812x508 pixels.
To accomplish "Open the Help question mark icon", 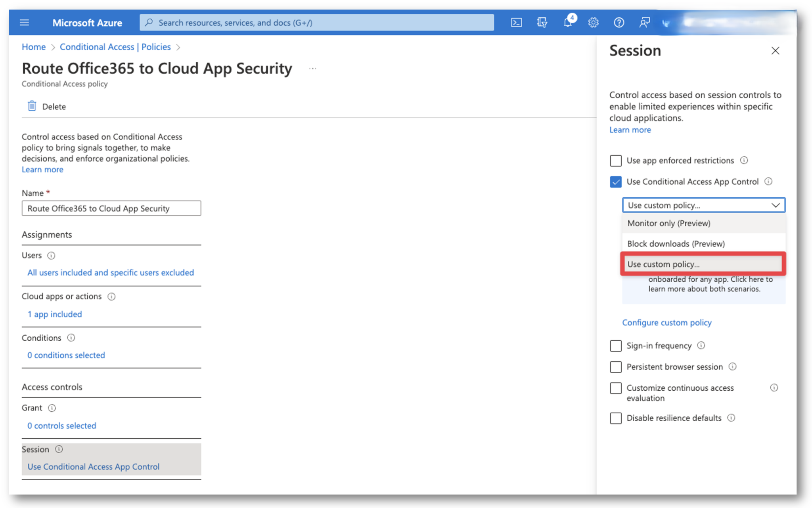I will point(619,23).
